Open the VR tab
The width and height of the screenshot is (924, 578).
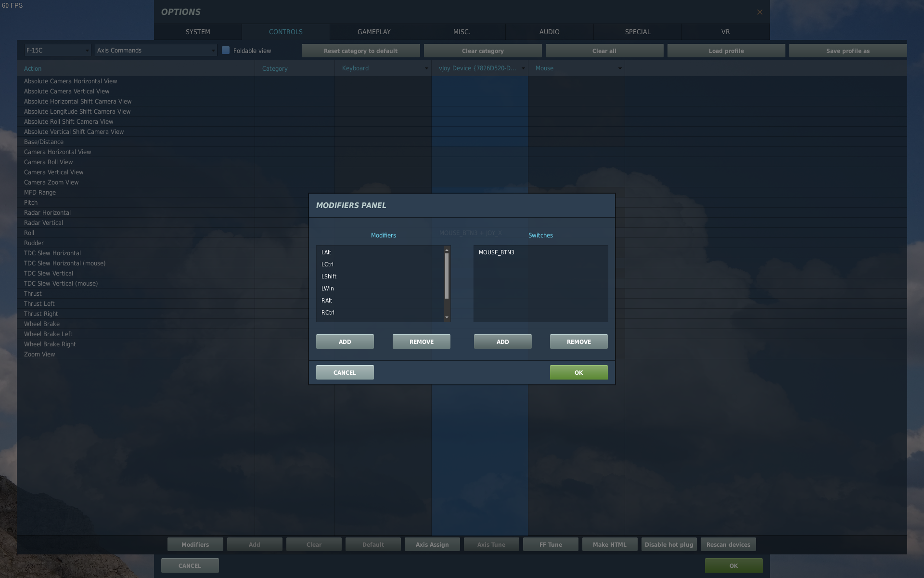click(x=725, y=32)
